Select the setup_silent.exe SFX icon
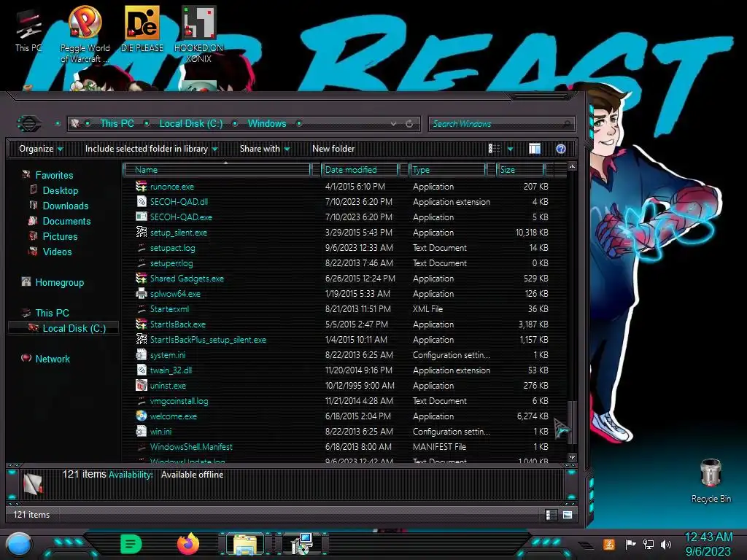The width and height of the screenshot is (747, 560). click(x=141, y=232)
